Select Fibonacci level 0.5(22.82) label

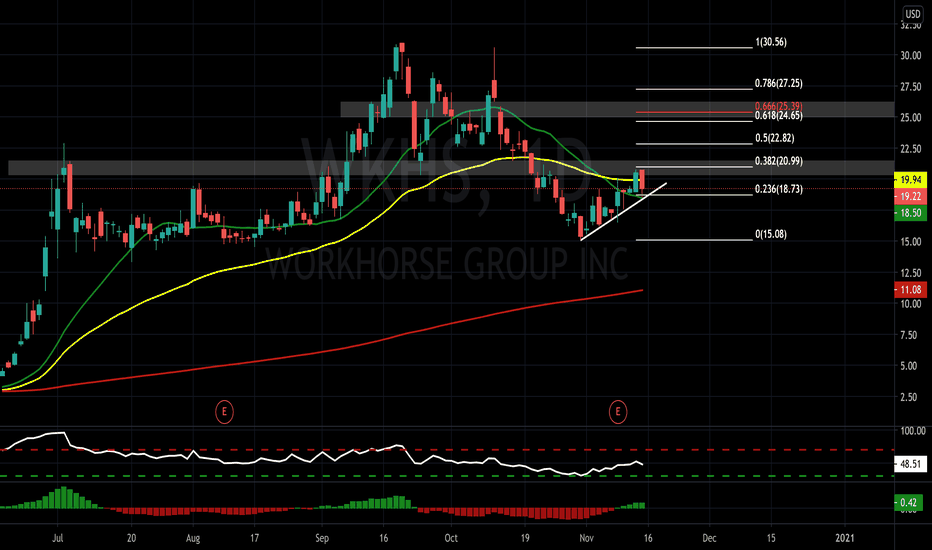click(x=774, y=138)
